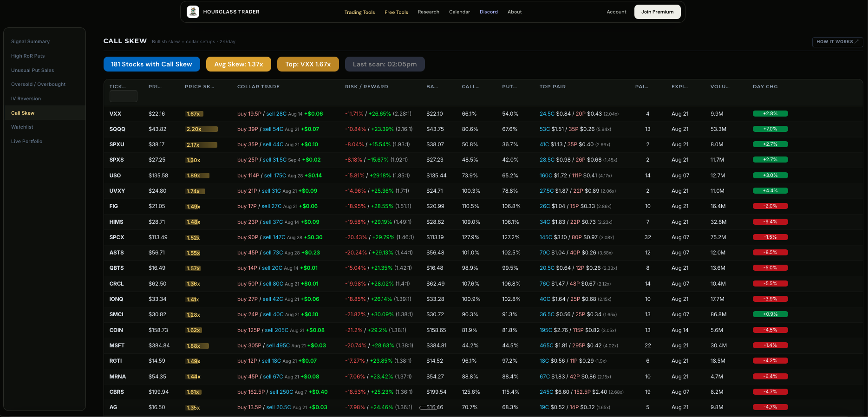The image size is (868, 417).
Task: Click the How It Works button
Action: click(837, 42)
